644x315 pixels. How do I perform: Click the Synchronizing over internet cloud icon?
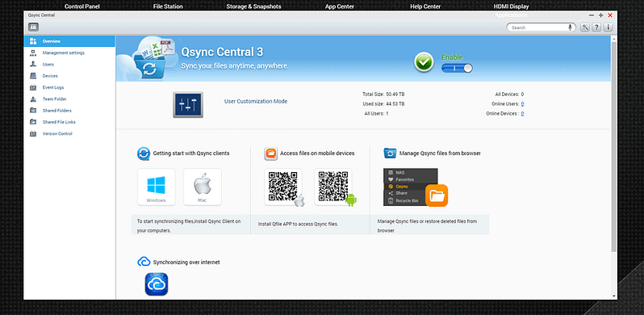tap(144, 262)
